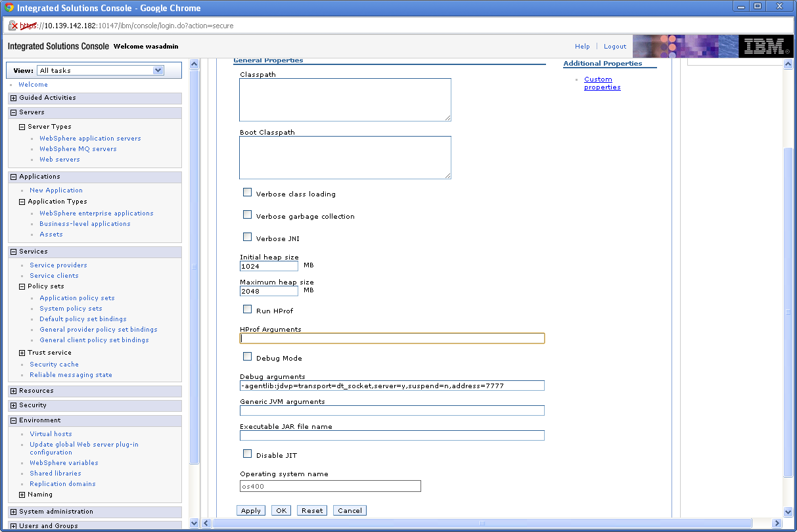Open Virtual hosts link

pos(51,434)
